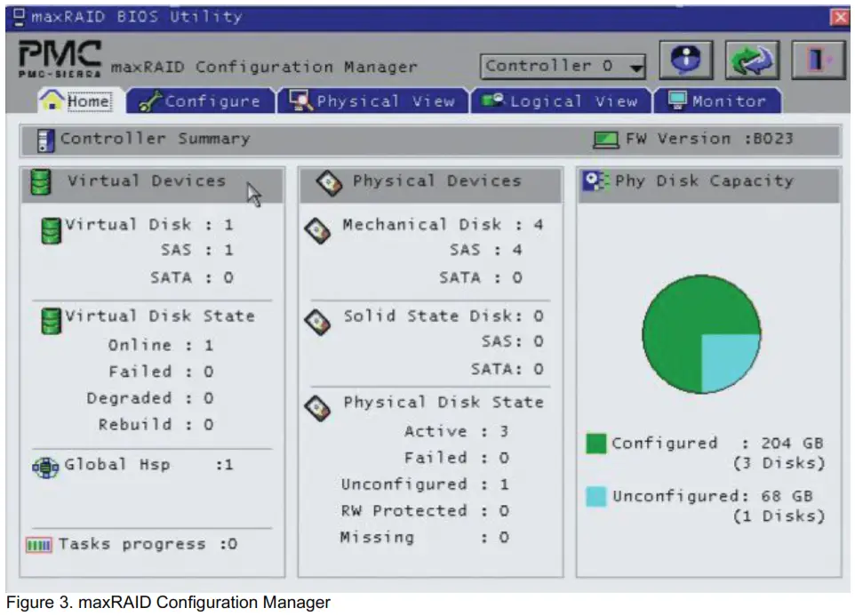Click 'Global Hsp :1' text

tap(148, 465)
